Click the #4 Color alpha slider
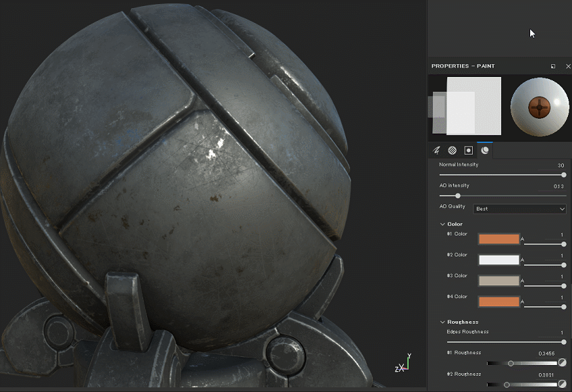The image size is (572, 392). click(x=545, y=307)
